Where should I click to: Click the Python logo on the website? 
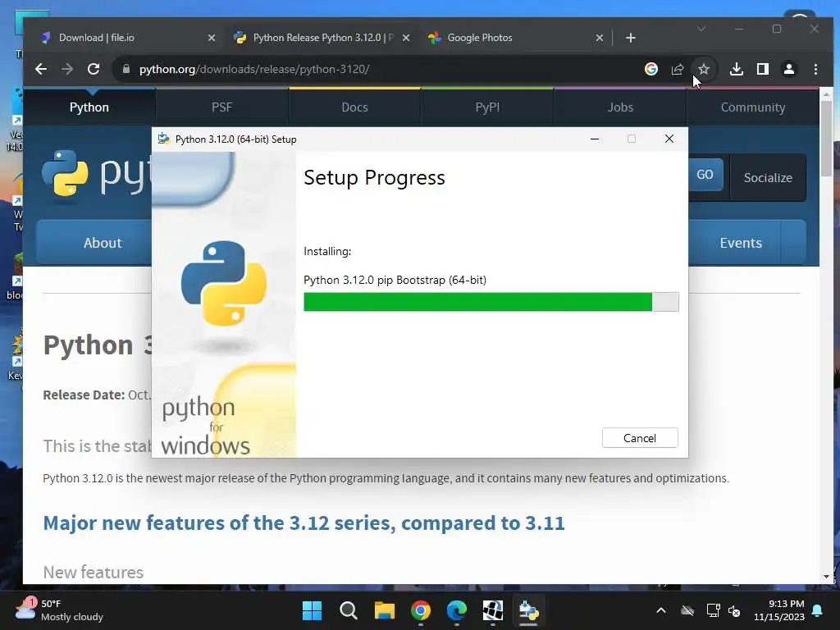(x=97, y=174)
